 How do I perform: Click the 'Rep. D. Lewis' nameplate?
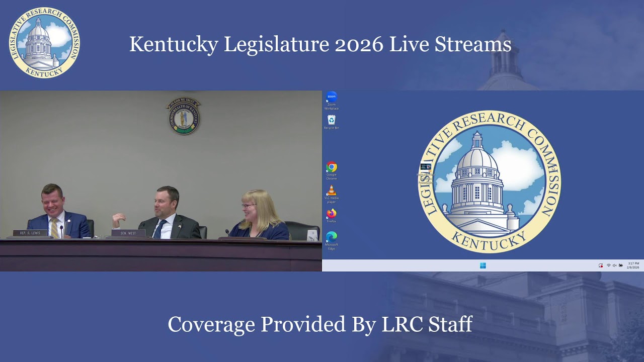(30, 233)
